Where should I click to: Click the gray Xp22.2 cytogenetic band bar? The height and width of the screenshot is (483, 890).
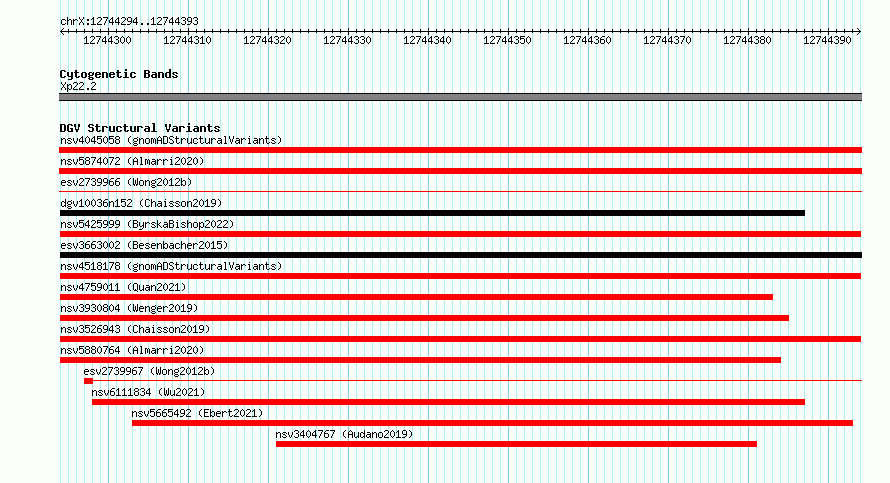(460, 97)
